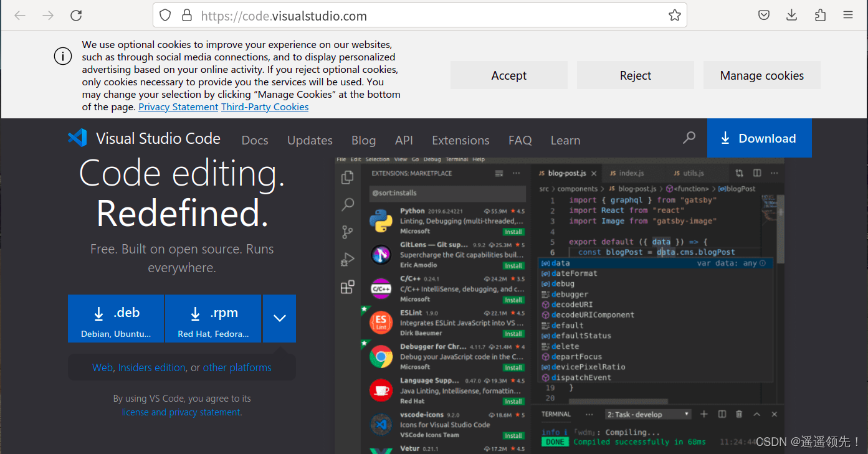Click the trash icon in terminal panel
Image resolution: width=868 pixels, height=454 pixels.
click(739, 414)
